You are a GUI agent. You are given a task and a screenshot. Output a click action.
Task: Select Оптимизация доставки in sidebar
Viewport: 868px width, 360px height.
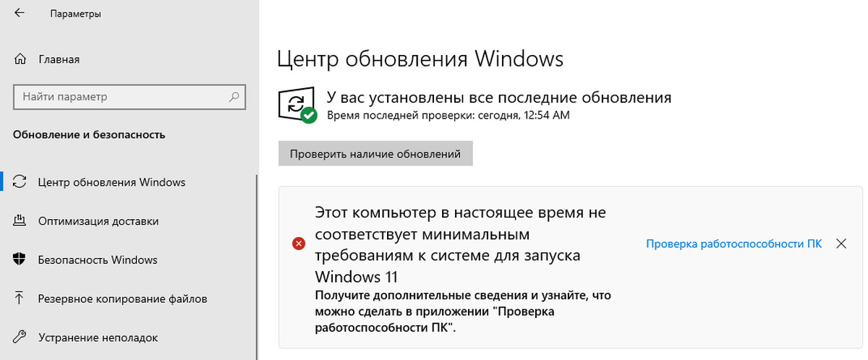pos(98,221)
